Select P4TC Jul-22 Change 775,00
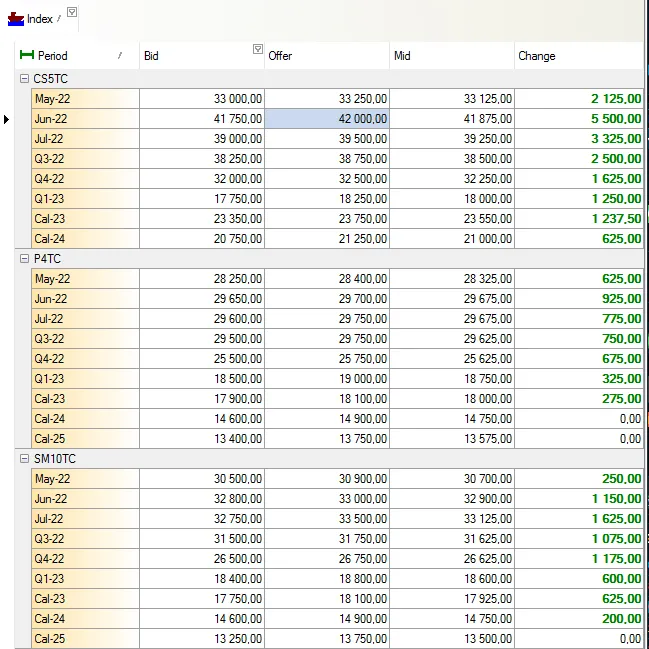 tap(579, 319)
